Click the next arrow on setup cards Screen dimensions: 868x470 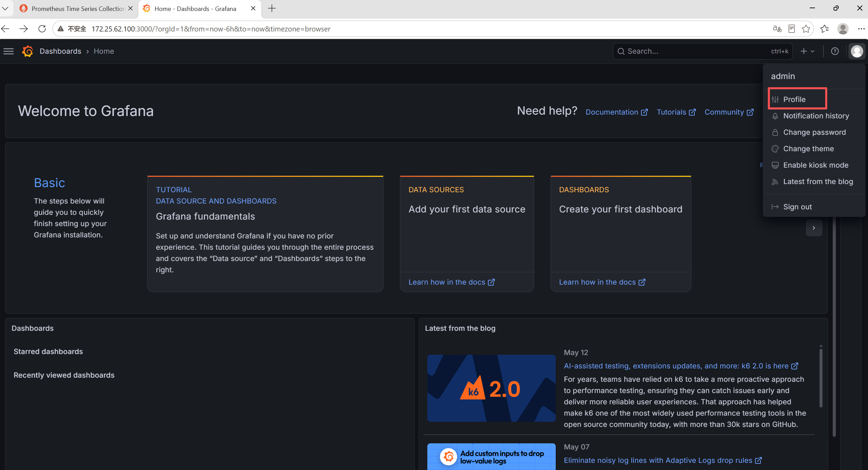point(814,228)
